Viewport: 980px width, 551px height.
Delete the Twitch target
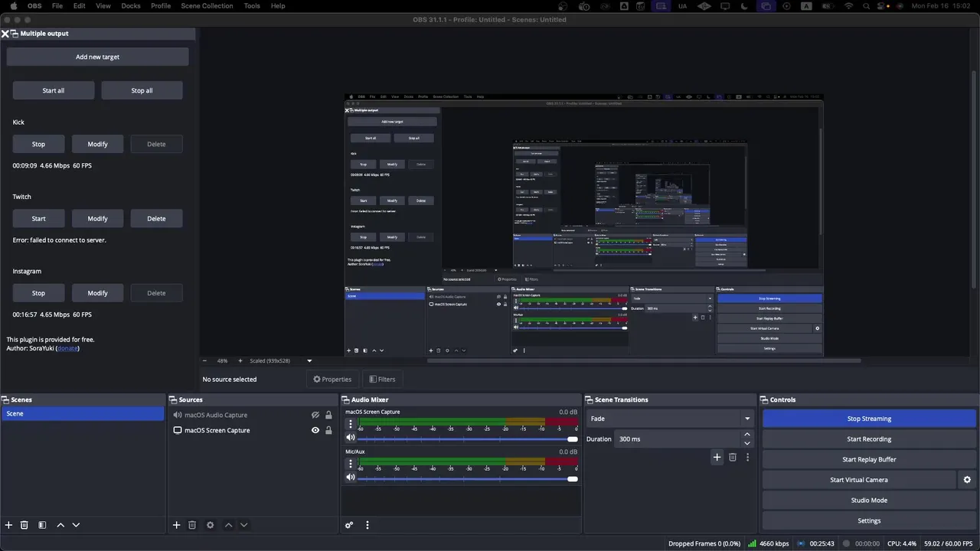tap(156, 218)
